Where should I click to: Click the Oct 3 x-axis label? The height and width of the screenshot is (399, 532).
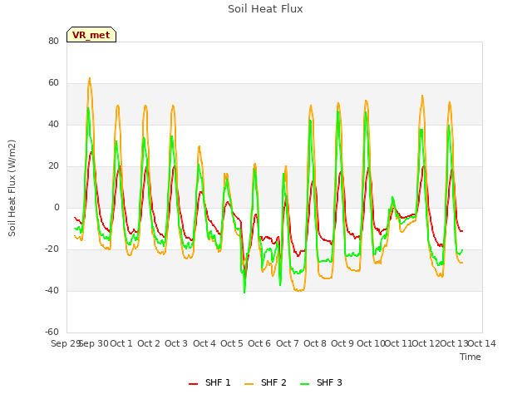176,343
